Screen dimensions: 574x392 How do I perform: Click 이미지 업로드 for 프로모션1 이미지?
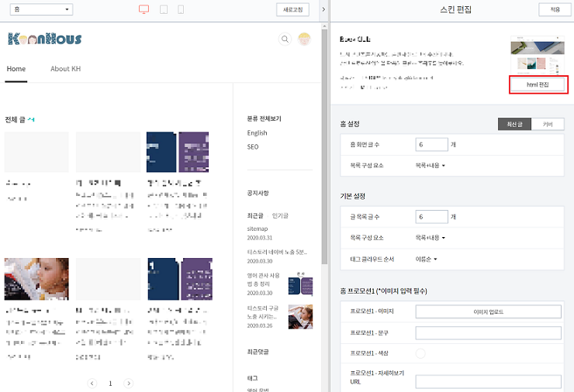(489, 312)
